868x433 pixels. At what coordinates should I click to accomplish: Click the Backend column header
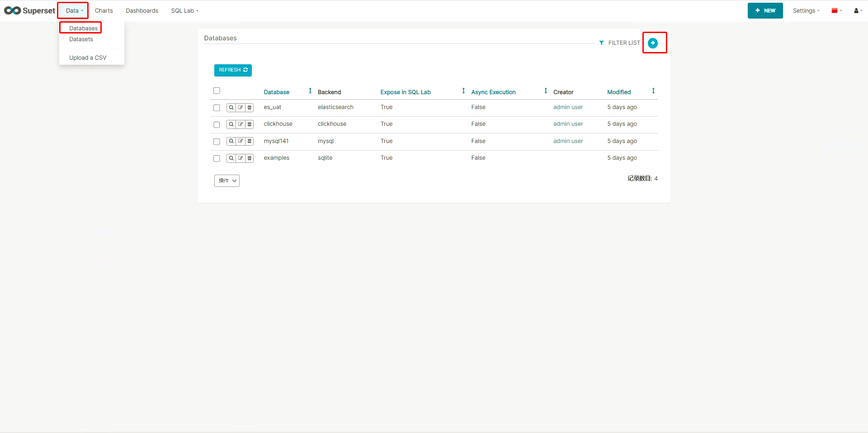(x=329, y=92)
